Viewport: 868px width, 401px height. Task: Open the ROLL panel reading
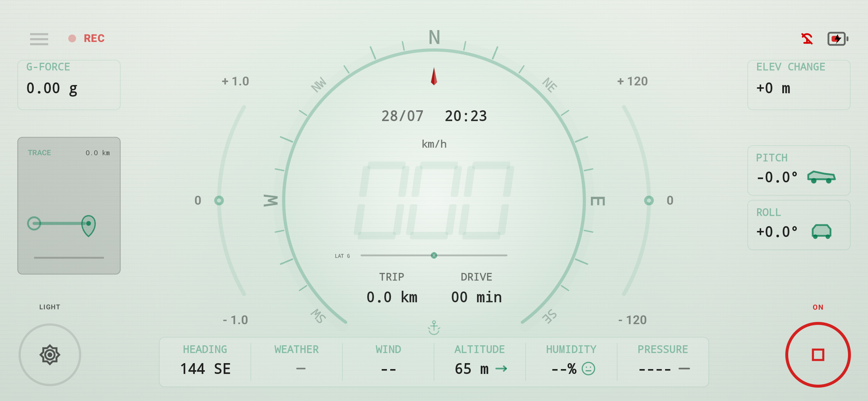[x=799, y=225]
